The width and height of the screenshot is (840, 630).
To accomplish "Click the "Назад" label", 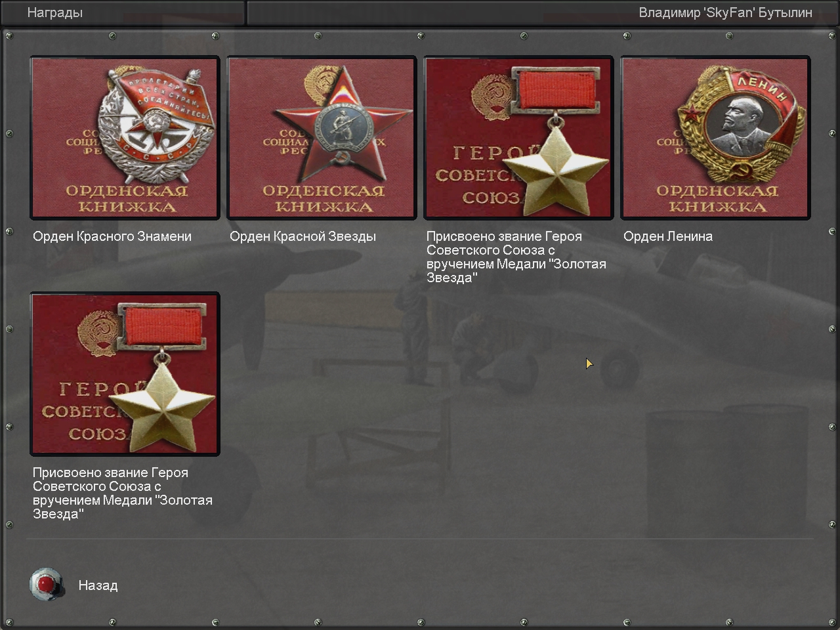I will 98,585.
